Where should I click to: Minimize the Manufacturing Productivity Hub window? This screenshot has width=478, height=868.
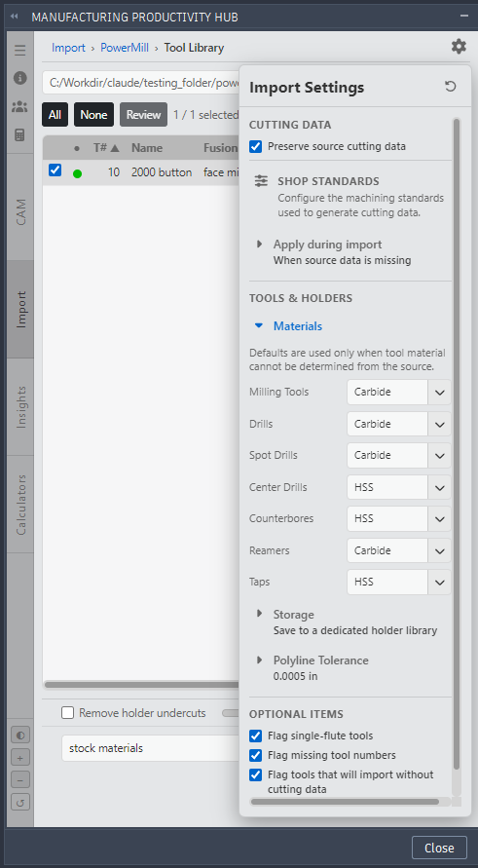(x=464, y=16)
